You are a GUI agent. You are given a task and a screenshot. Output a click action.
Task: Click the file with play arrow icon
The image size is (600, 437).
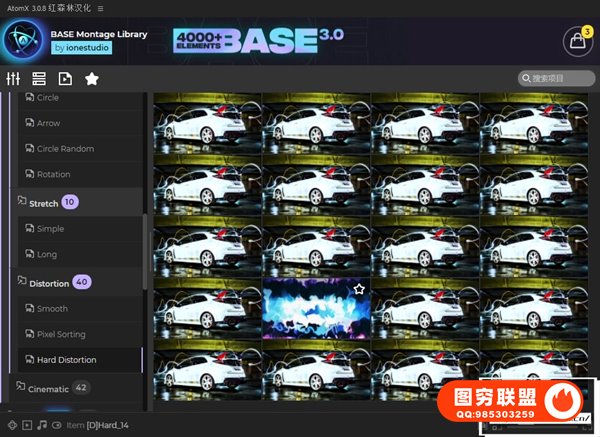[x=65, y=79]
